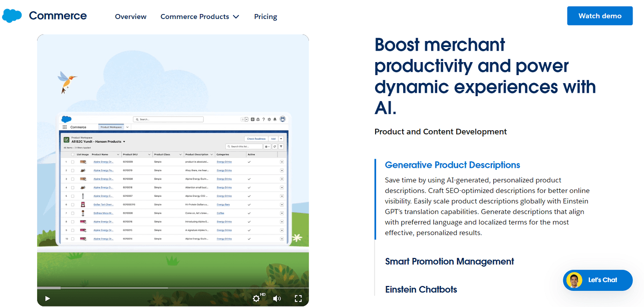
Task: Open the video settings gear icon
Action: 256,298
